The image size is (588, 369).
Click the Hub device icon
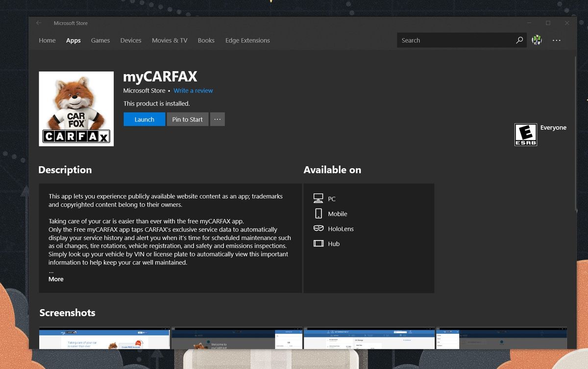pyautogui.click(x=319, y=244)
